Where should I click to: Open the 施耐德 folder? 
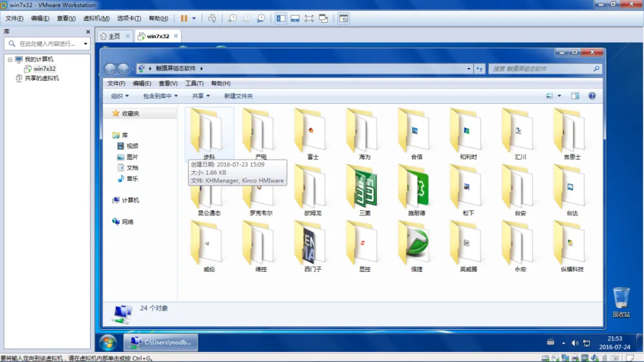[x=416, y=189]
